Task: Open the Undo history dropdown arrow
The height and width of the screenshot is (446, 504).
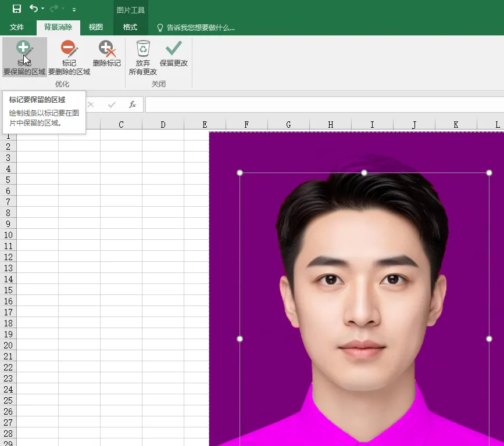Action: tap(43, 9)
